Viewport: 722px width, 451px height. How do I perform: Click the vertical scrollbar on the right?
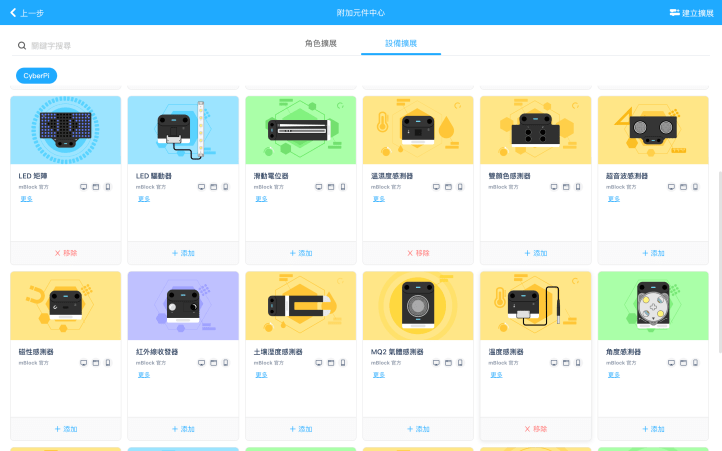pos(720,262)
